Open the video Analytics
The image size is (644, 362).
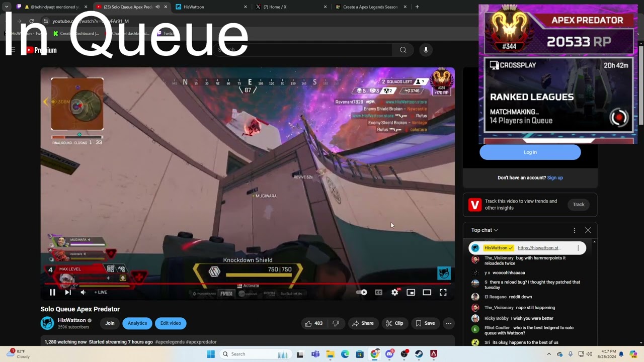[x=137, y=323]
